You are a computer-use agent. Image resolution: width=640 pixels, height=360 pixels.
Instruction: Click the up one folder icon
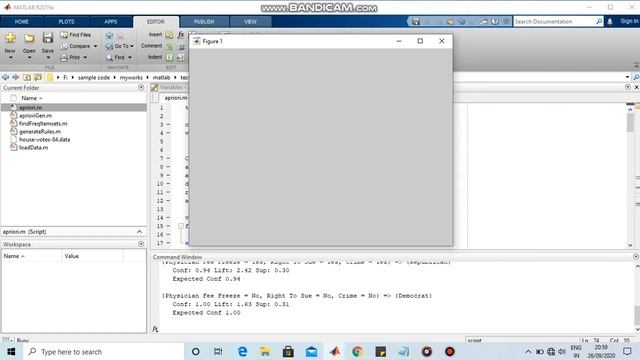(x=27, y=77)
